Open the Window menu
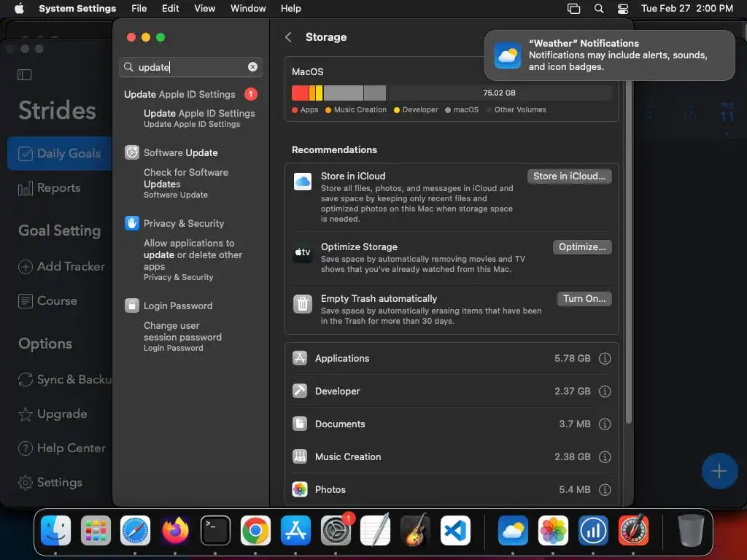 point(248,9)
